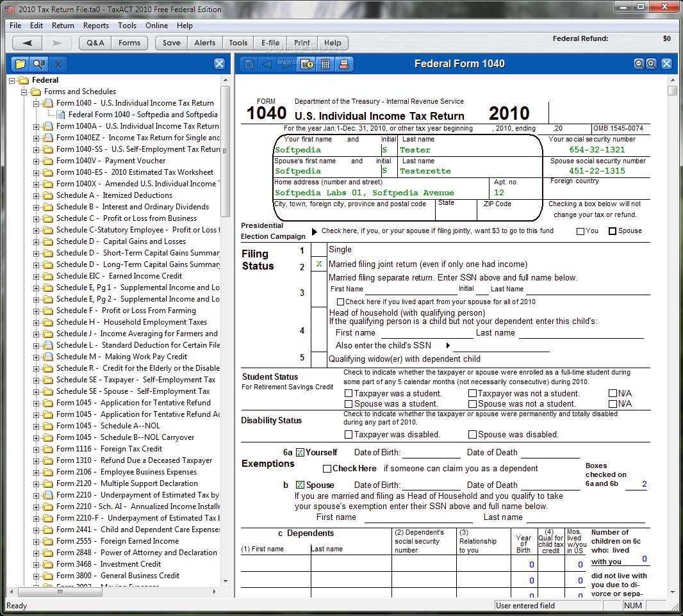The width and height of the screenshot is (683, 616).
Task: Uncheck Married filing joint return box
Action: pos(319,264)
